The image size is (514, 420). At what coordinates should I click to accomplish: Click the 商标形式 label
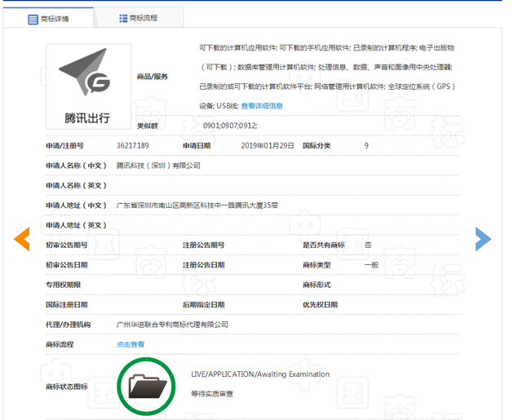(x=317, y=285)
